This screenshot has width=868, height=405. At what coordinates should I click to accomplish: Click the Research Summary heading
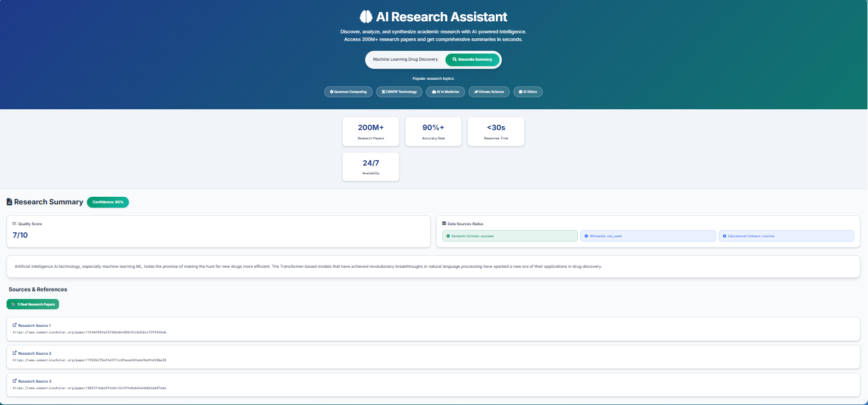click(49, 202)
